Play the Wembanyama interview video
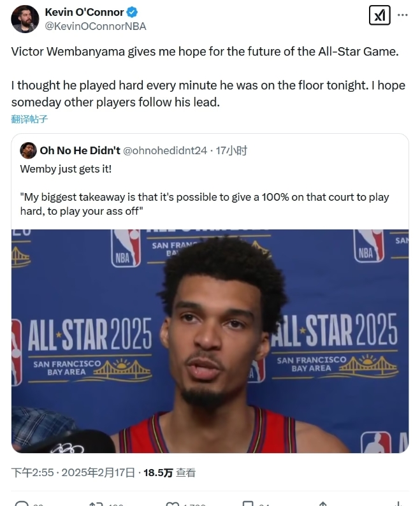The height and width of the screenshot is (506, 420). [x=210, y=341]
